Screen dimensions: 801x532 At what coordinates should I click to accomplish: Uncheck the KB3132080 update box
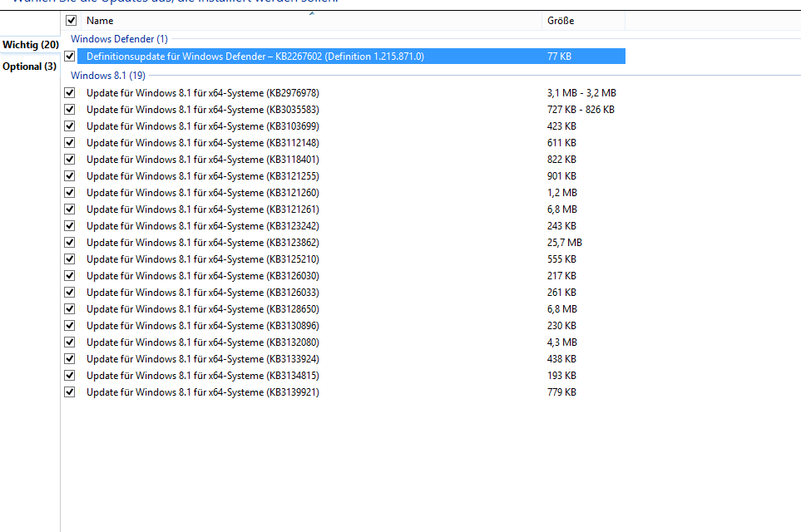(70, 342)
